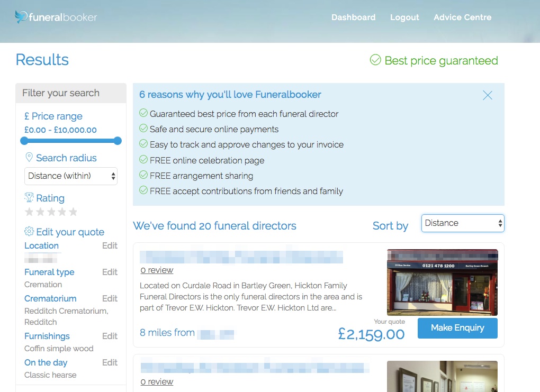The width and height of the screenshot is (540, 392).
Task: Click 'We've found 20 funeral directors' heading
Action: 214,226
